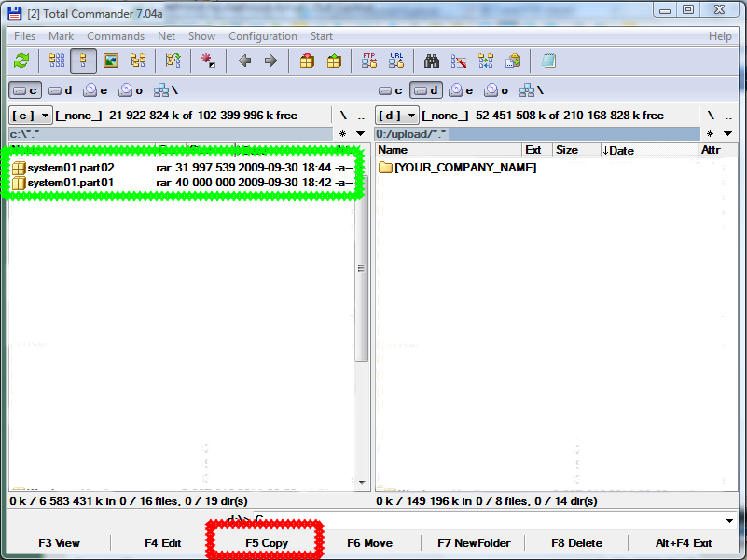Open the right panel [-d-] drive dropdown
This screenshot has width=747, height=560.
pyautogui.click(x=396, y=116)
